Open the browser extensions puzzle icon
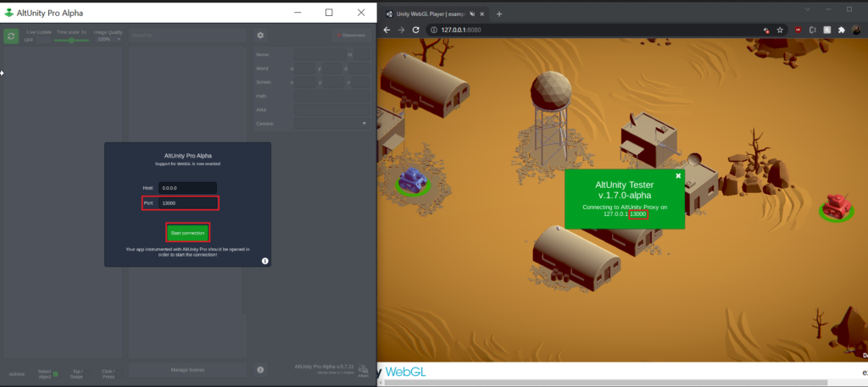The height and width of the screenshot is (387, 868). coord(842,30)
